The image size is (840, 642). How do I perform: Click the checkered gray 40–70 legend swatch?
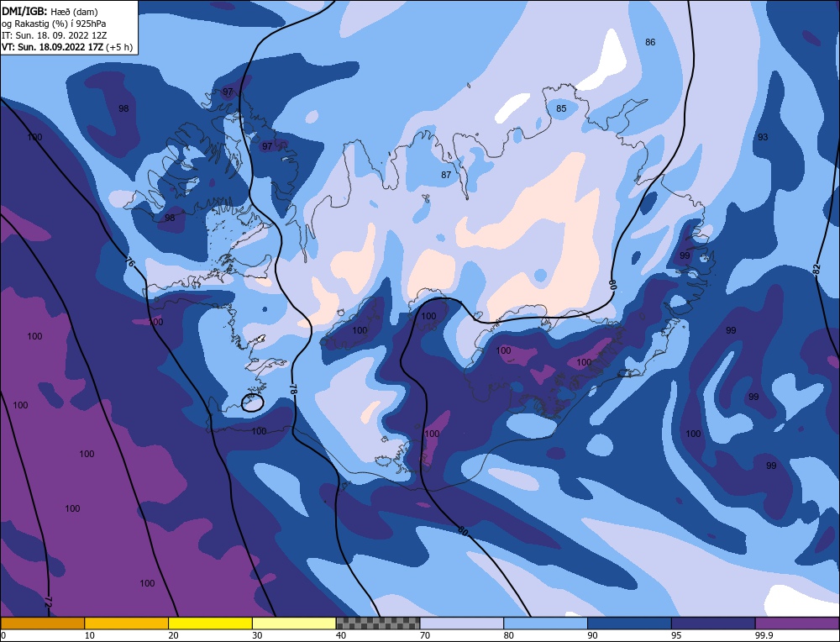pyautogui.click(x=378, y=624)
